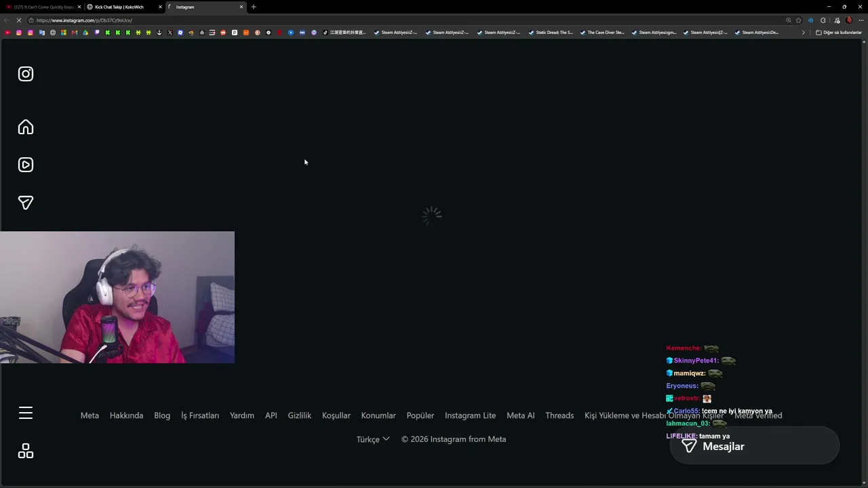This screenshot has width=868, height=488.
Task: Open Direct messages via the sidebar paper-plane icon
Action: point(26,203)
